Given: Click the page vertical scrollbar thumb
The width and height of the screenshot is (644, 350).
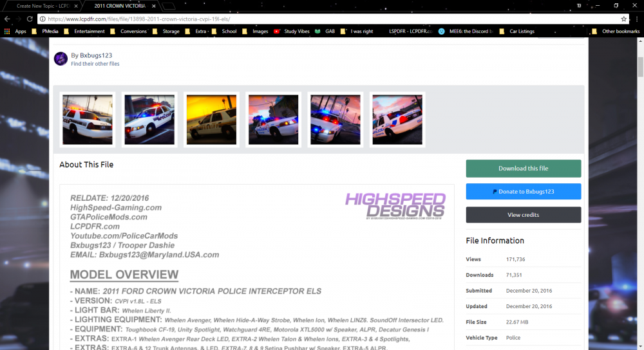Looking at the screenshot, I should [x=640, y=67].
